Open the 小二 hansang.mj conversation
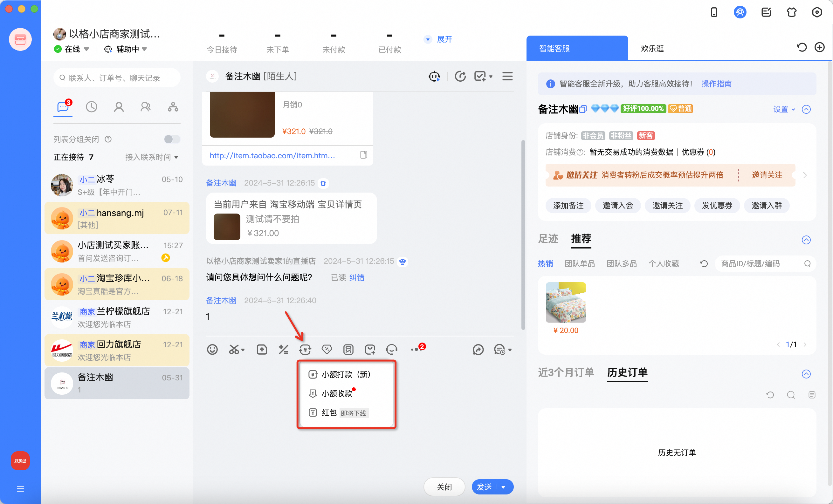The height and width of the screenshot is (504, 833). pyautogui.click(x=117, y=218)
